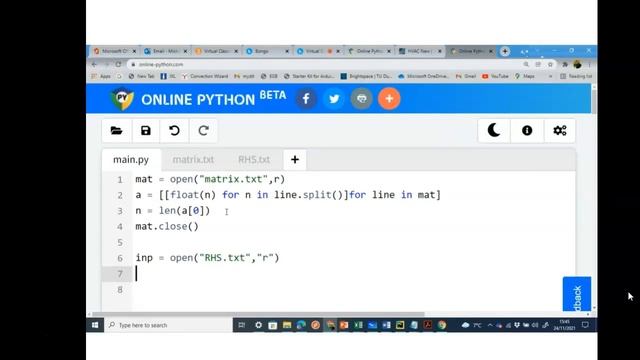Screen dimensions: 640x360
Task: Open Excel from the taskbar
Action: tap(358, 325)
